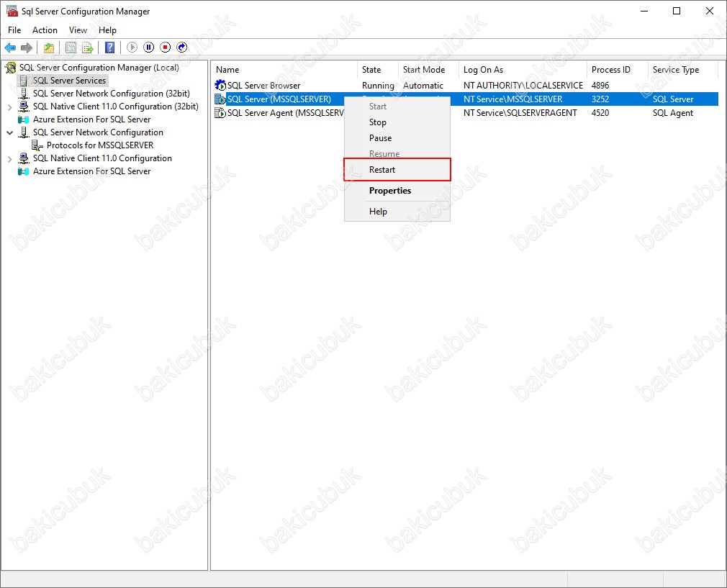This screenshot has height=588, width=727.
Task: Click the NT Service\SQLSERVERAGENT cell
Action: pyautogui.click(x=520, y=113)
